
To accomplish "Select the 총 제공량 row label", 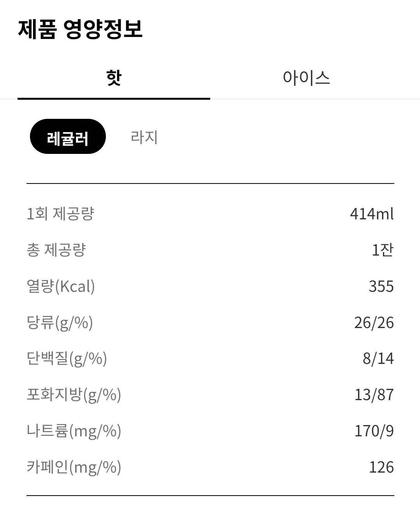I will point(56,250).
